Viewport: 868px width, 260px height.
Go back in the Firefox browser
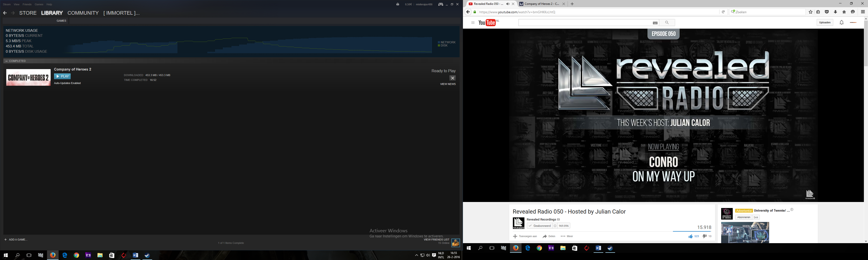coord(468,12)
